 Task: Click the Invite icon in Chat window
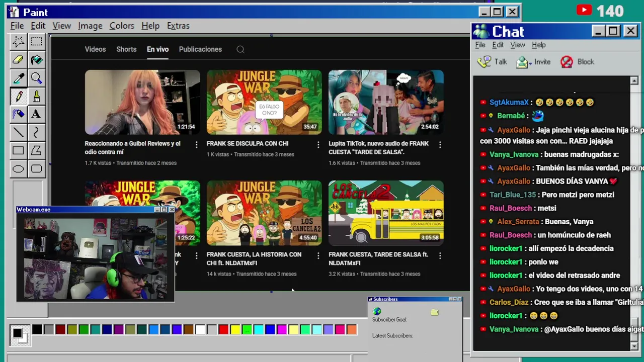point(523,62)
